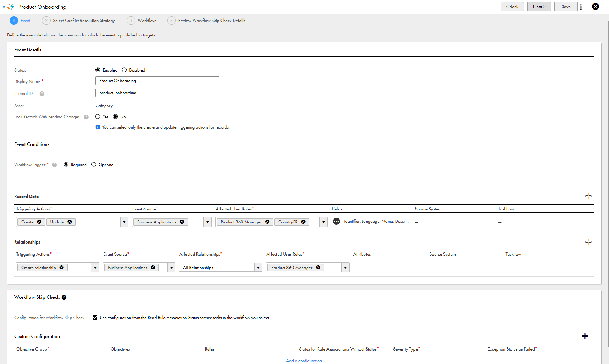609x364 pixels.
Task: Click the Fields text 'Identifier, Language, Name, Descr...'
Action: point(376,221)
